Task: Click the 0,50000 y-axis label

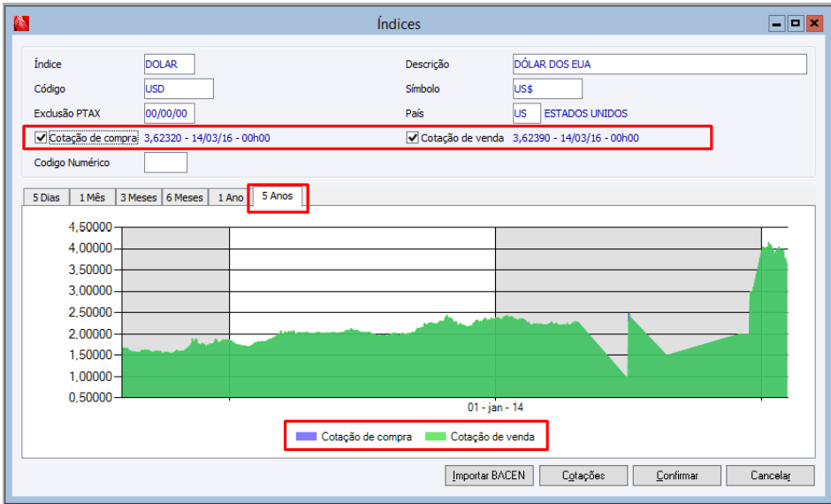Action: [90, 398]
